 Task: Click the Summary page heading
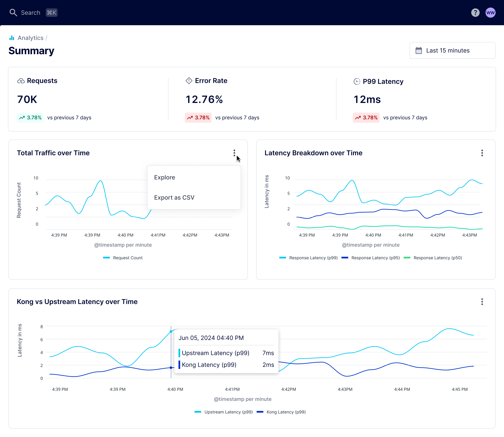[x=31, y=51]
